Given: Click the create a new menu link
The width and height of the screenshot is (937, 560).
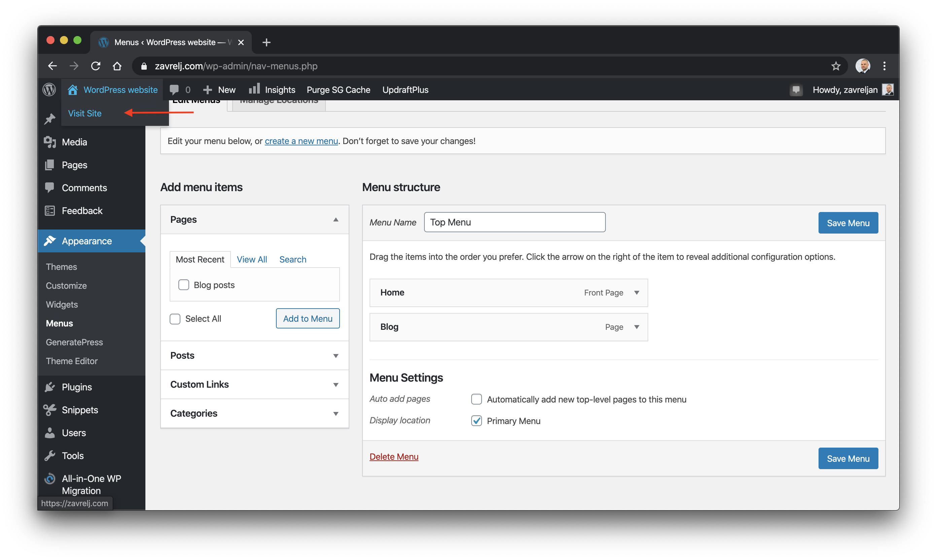Looking at the screenshot, I should coord(301,141).
